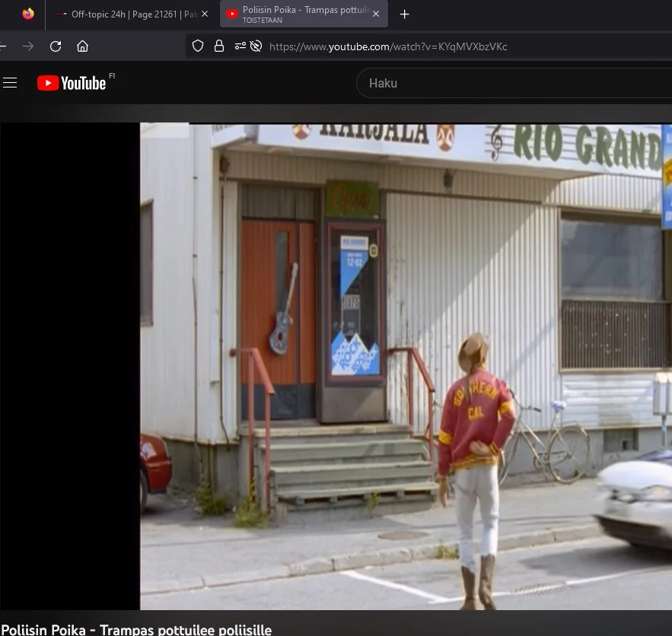Image resolution: width=672 pixels, height=636 pixels.
Task: Open the YouTube hamburger guide menu
Action: (x=10, y=83)
